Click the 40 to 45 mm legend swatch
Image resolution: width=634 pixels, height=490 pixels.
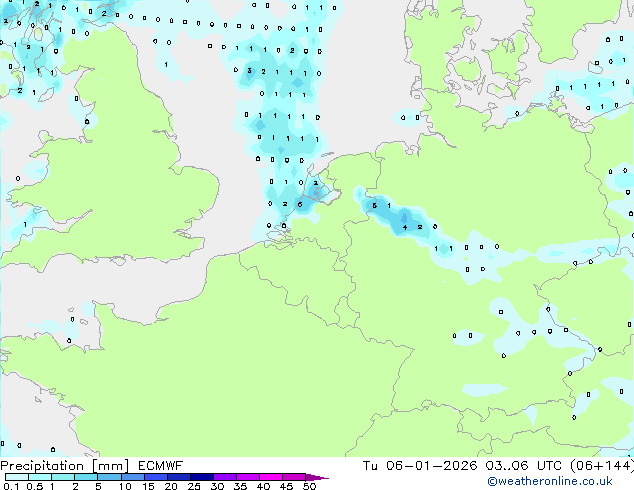point(271,477)
